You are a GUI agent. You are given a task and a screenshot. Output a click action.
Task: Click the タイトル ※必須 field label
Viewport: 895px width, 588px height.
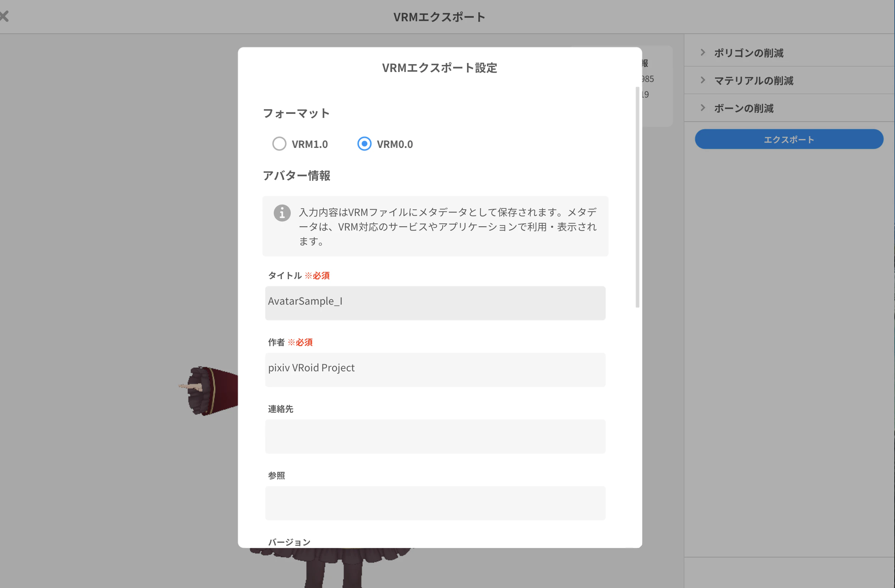coord(299,275)
